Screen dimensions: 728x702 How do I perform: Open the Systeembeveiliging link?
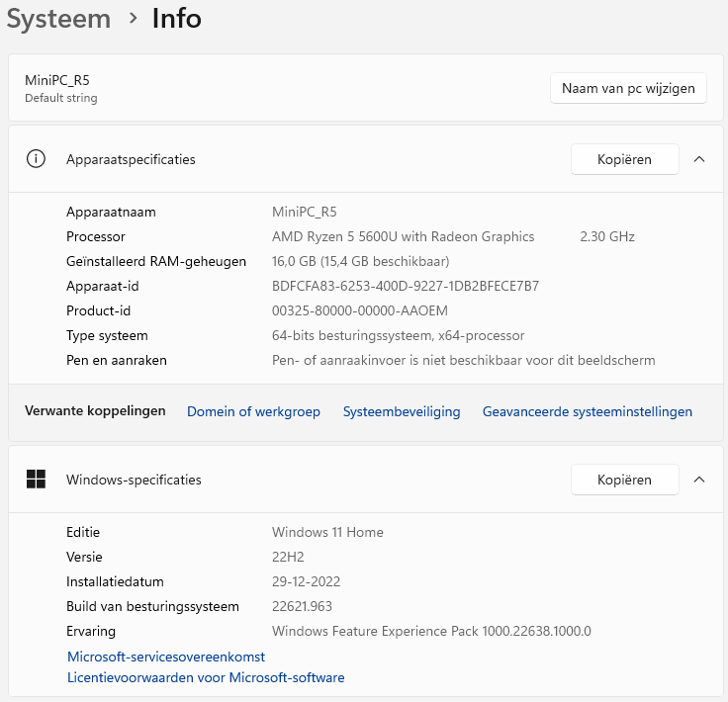tap(402, 411)
